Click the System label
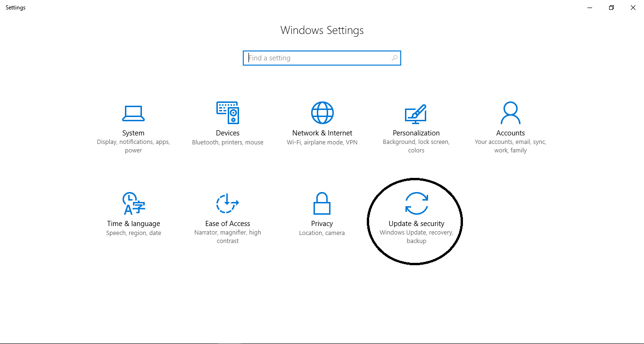 (x=133, y=133)
